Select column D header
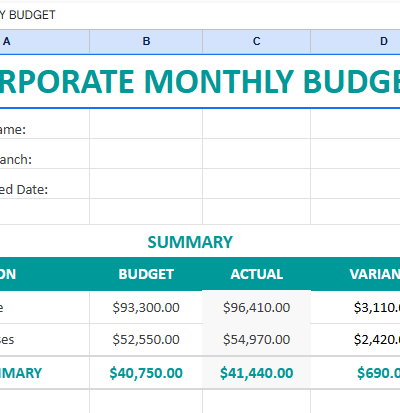The height and width of the screenshot is (413, 400). pos(355,42)
